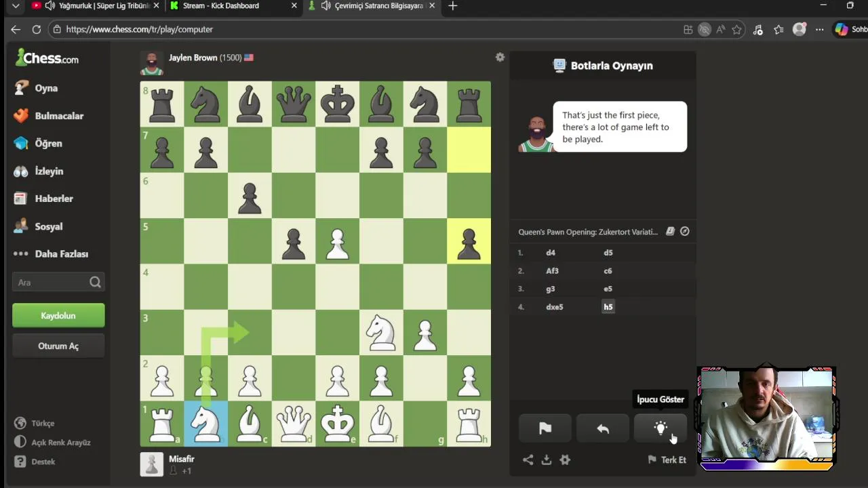Select white rook on h1
Image resolution: width=868 pixels, height=488 pixels.
[469, 424]
